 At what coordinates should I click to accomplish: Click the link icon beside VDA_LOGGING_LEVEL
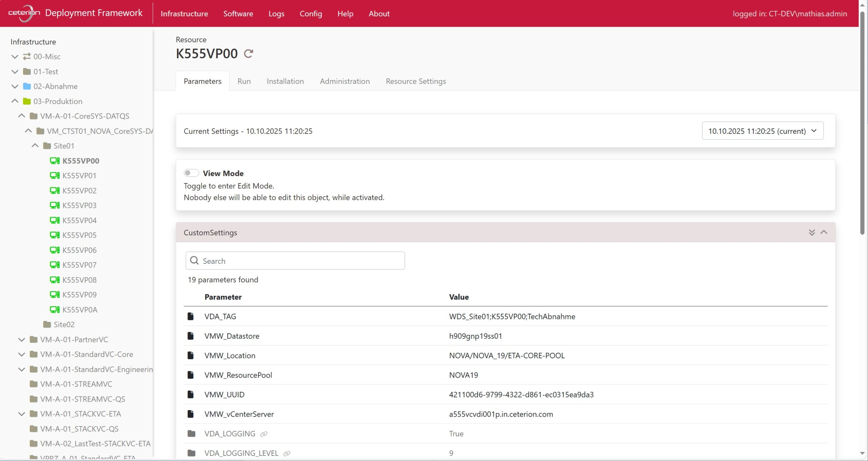click(x=287, y=454)
